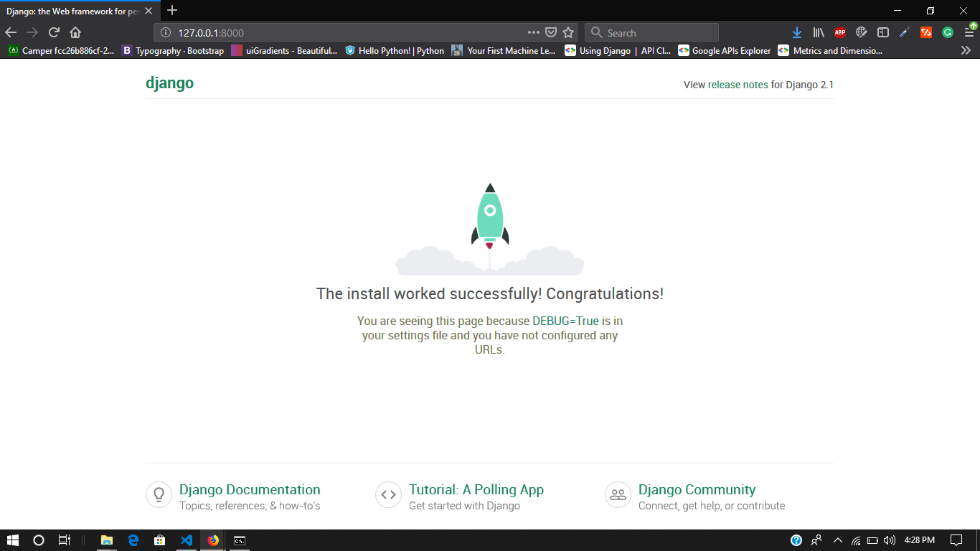The image size is (980, 551).
Task: Click the lightbulb documentation icon
Action: pyautogui.click(x=159, y=494)
